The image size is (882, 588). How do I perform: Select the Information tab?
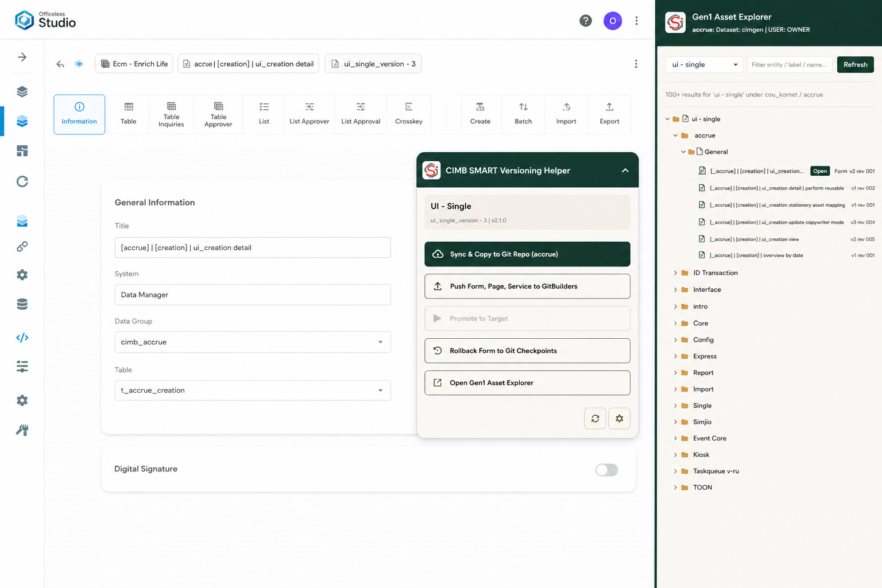tap(79, 114)
